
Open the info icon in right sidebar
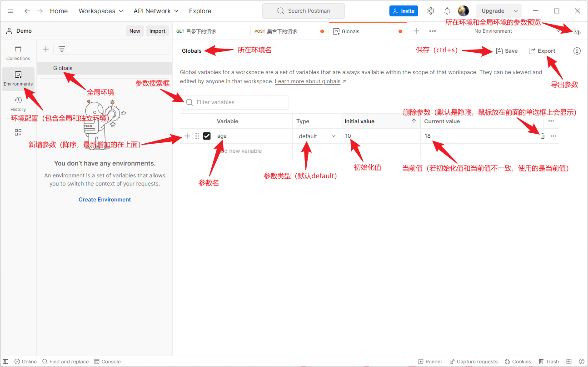coord(577,51)
